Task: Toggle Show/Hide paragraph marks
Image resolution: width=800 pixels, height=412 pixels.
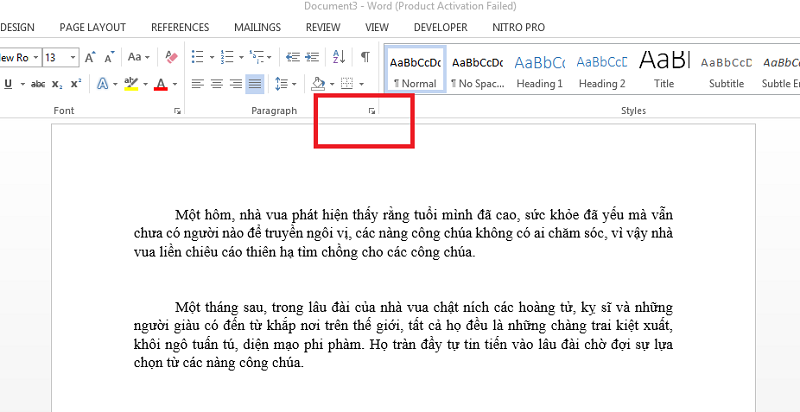Action: click(366, 57)
